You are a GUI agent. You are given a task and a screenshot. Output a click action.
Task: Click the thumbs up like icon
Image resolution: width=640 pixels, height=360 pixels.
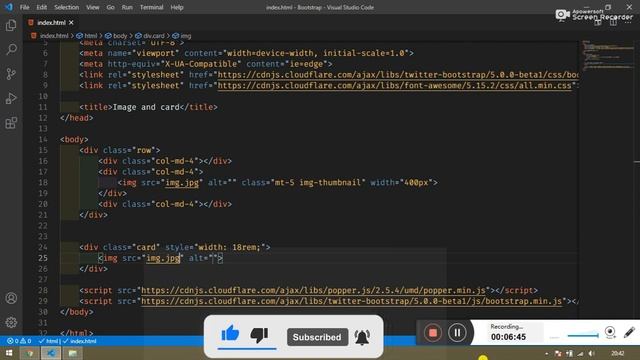coord(230,333)
